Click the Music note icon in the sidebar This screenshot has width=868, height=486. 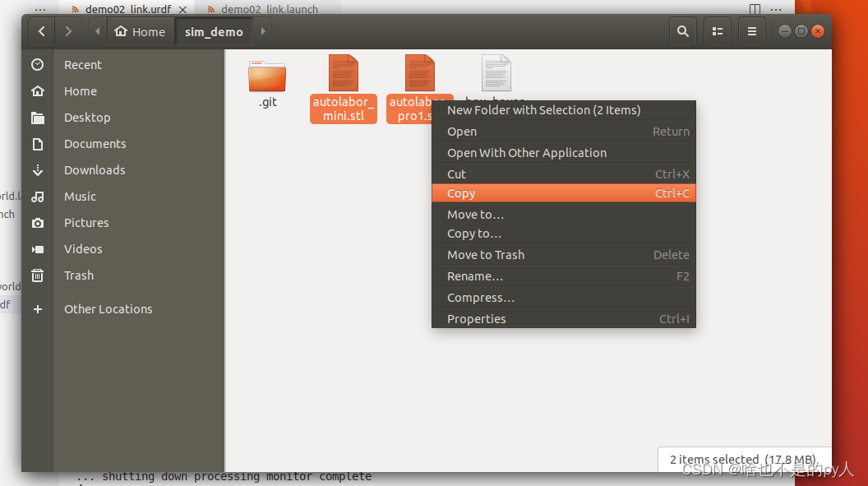coord(38,197)
